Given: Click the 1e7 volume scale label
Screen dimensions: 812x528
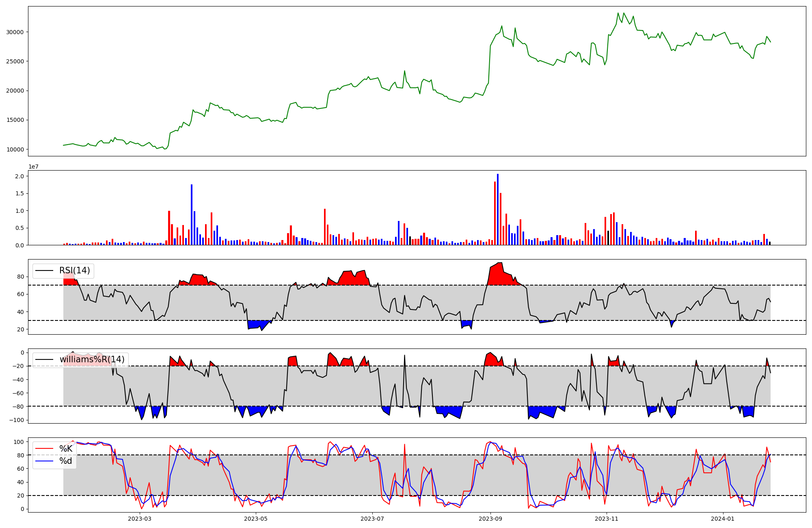Looking at the screenshot, I should point(33,167).
